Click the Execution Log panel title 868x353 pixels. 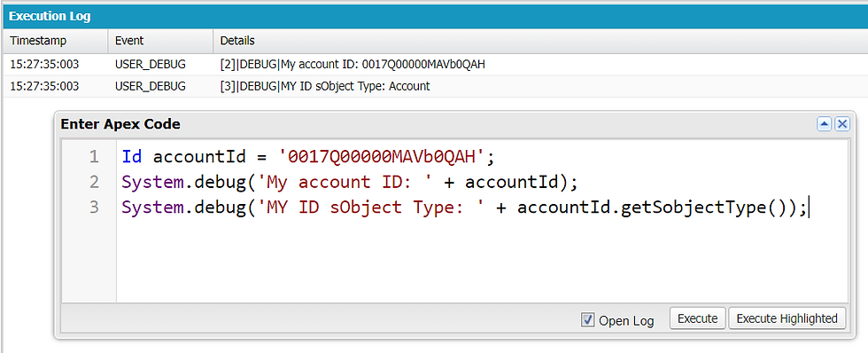50,17
